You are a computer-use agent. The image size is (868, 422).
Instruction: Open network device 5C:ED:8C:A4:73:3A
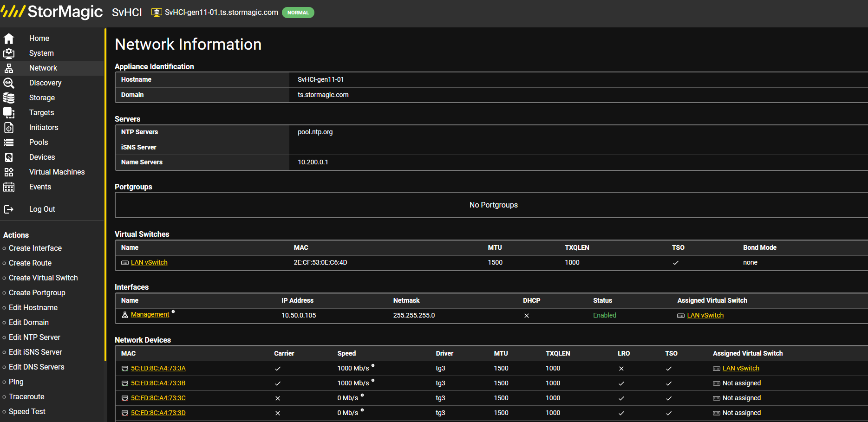click(158, 368)
